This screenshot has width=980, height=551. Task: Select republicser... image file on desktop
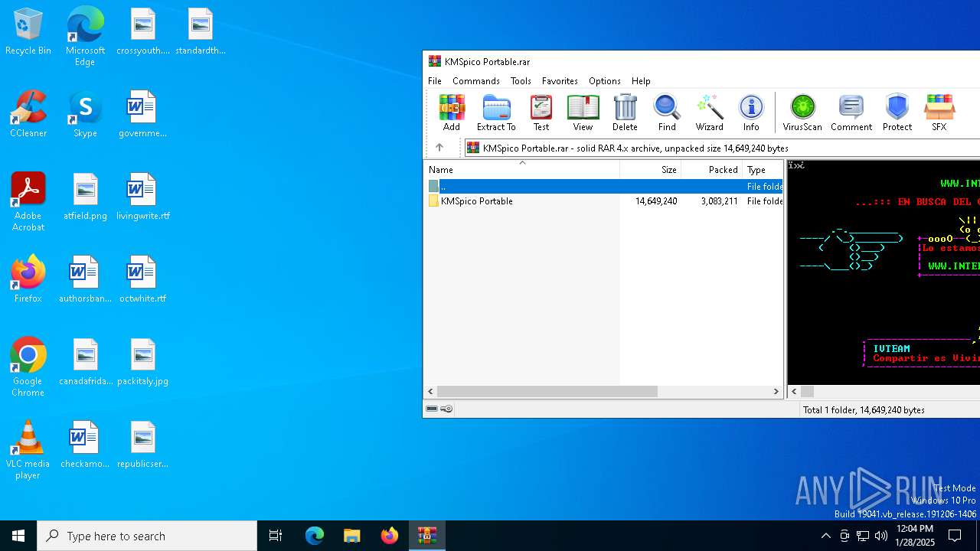142,445
